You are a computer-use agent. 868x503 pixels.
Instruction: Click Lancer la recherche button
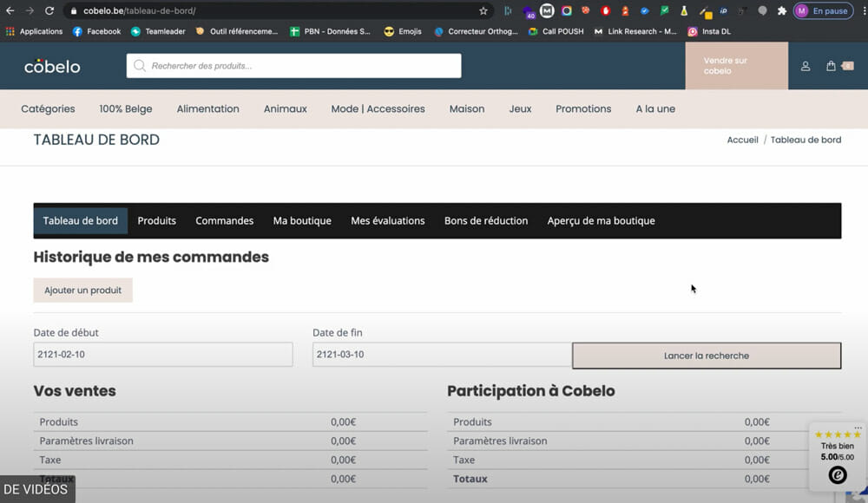706,356
